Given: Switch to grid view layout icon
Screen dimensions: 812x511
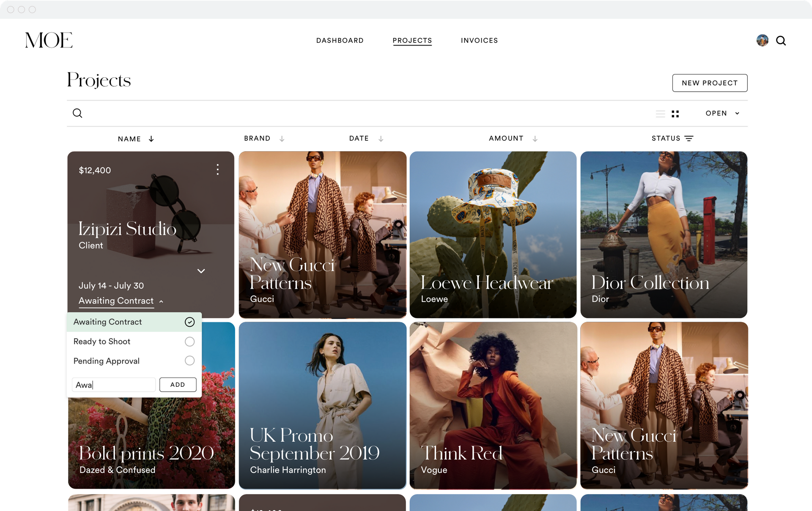Looking at the screenshot, I should pyautogui.click(x=675, y=114).
